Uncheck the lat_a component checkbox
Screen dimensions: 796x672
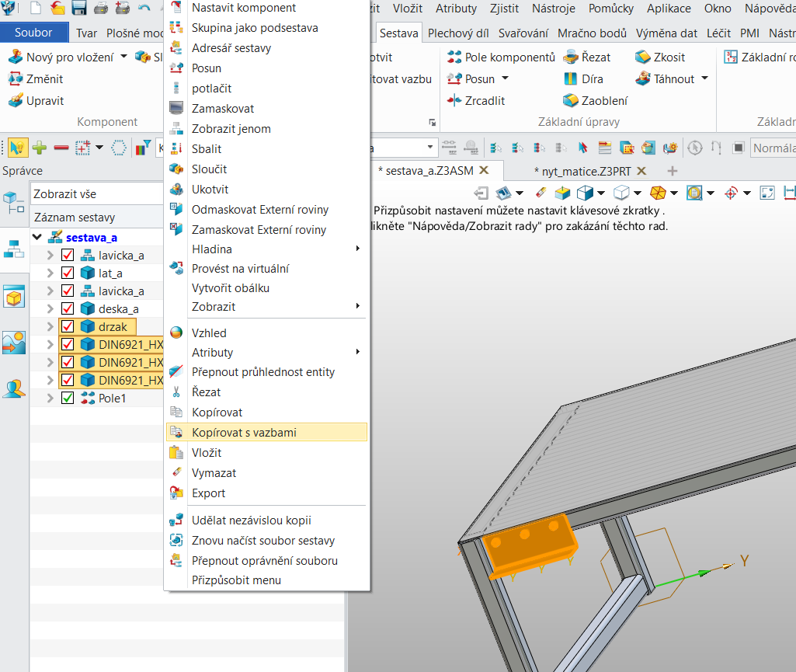pyautogui.click(x=68, y=273)
